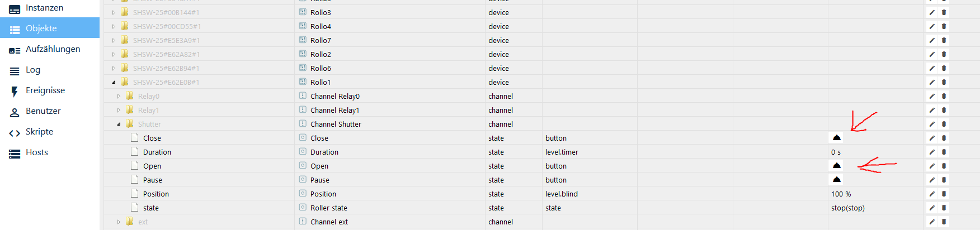
Task: Delete the Duration state with trash icon
Action: (944, 152)
